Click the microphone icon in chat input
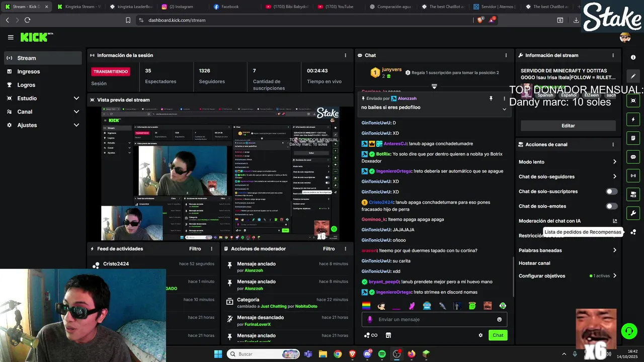The width and height of the screenshot is (644, 362). click(x=370, y=319)
